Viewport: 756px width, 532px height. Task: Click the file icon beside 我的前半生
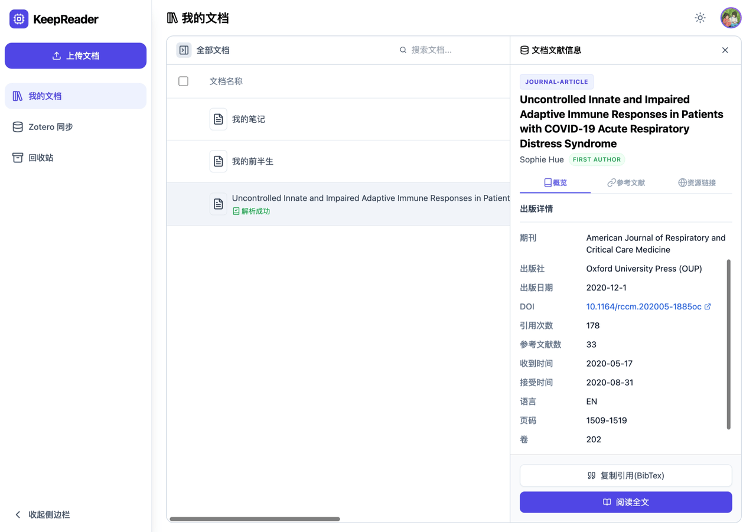(218, 161)
